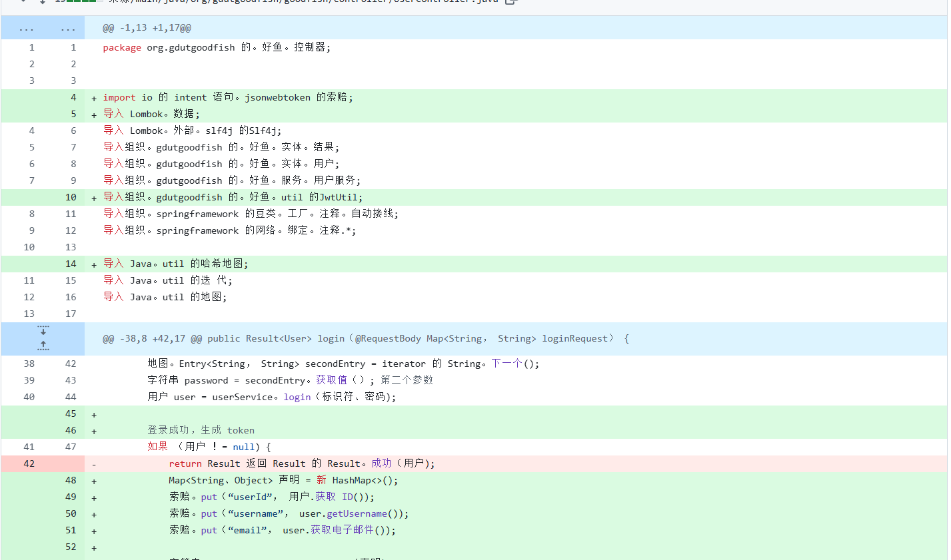Click the package org.gdutgoodfish code line
951x560 pixels.
pos(217,47)
